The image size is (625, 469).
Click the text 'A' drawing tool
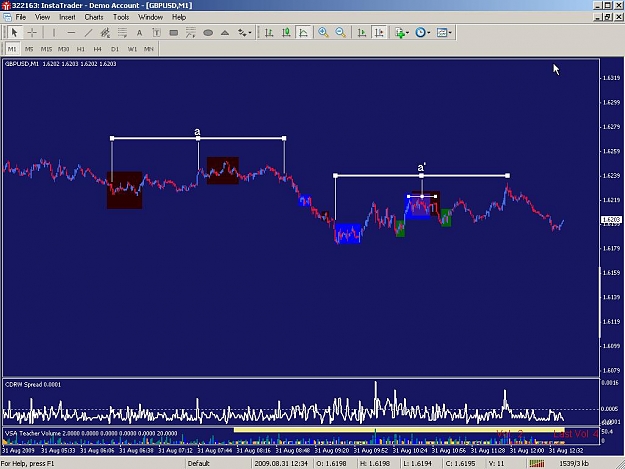140,33
